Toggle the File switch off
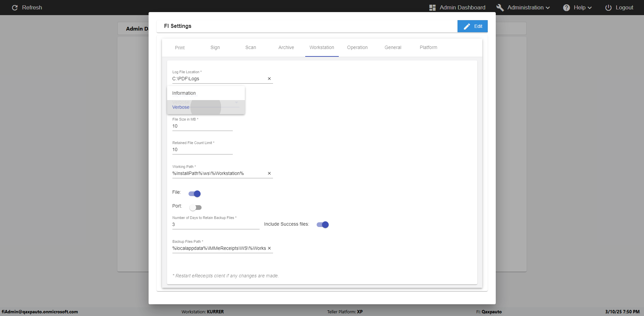 195,194
